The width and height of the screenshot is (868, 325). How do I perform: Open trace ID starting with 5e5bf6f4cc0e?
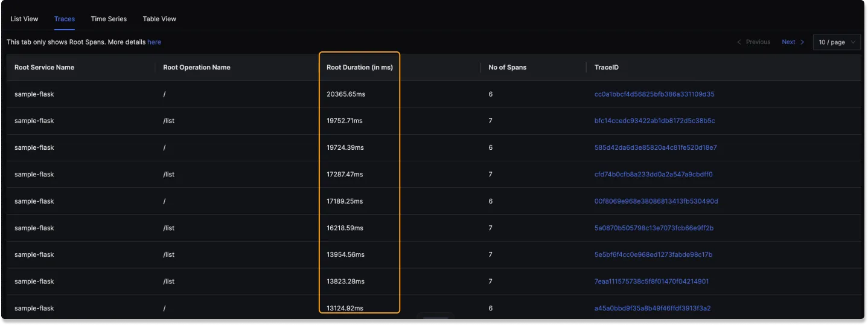[x=654, y=255]
